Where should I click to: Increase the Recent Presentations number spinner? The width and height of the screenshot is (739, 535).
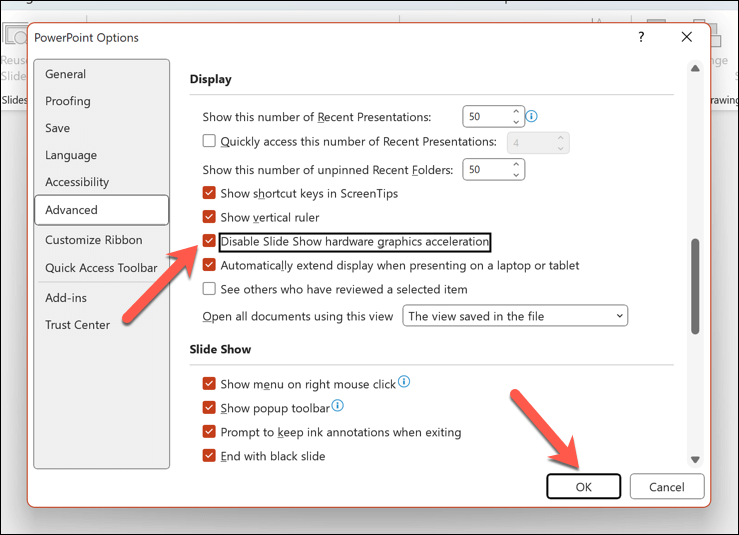pos(516,111)
